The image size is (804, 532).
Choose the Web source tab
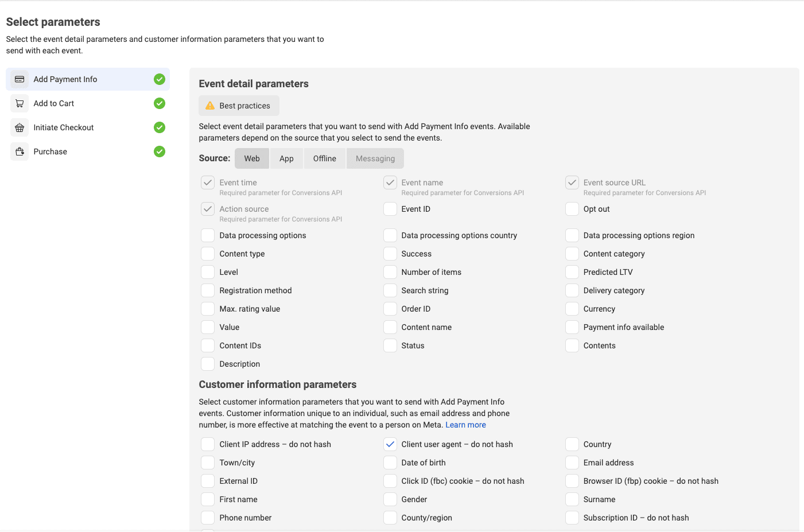coord(252,158)
